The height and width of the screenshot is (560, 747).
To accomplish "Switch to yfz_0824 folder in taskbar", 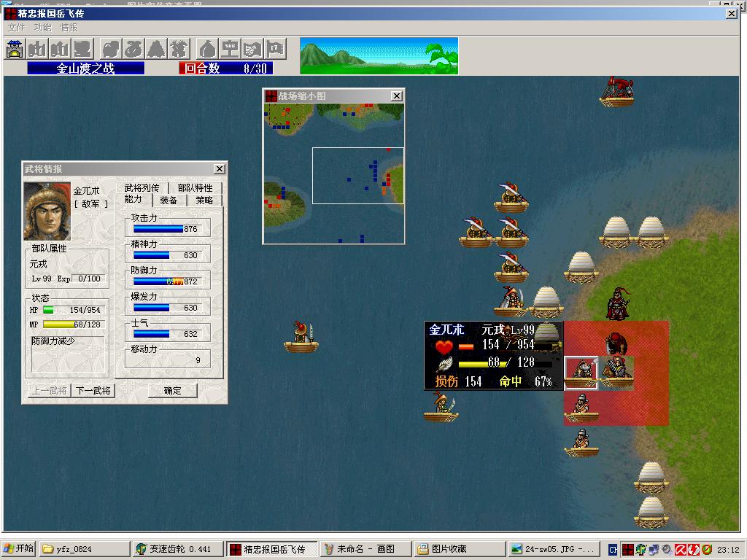I will coord(85,549).
